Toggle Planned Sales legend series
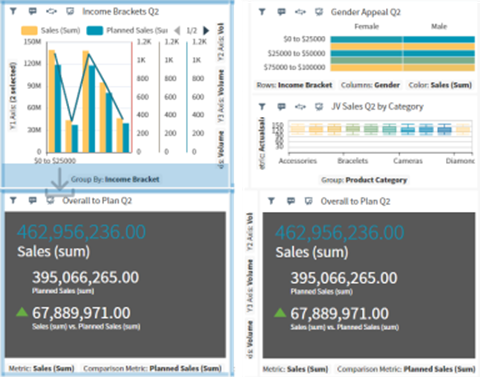480x377 pixels. (x=127, y=31)
